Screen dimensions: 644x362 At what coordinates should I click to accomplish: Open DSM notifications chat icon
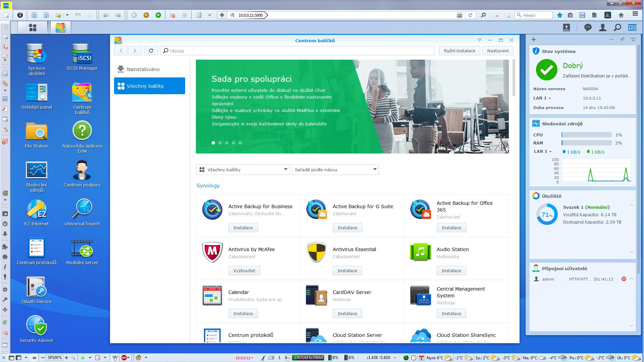click(588, 28)
